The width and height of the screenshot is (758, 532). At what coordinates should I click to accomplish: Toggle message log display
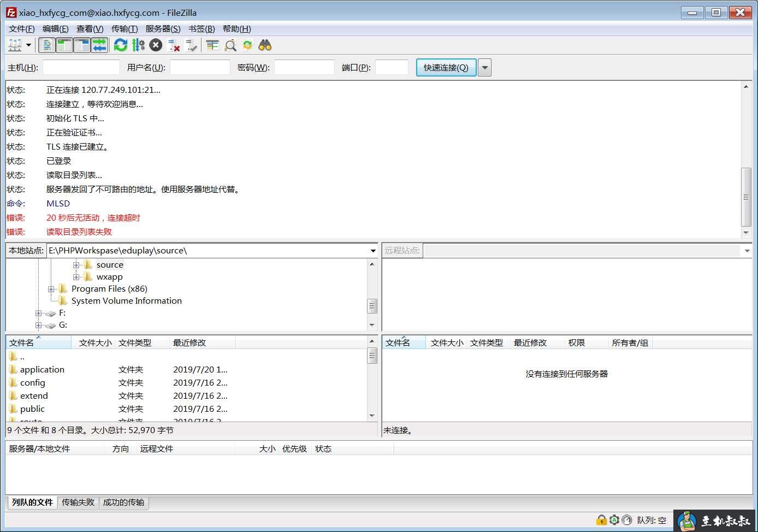pos(47,45)
